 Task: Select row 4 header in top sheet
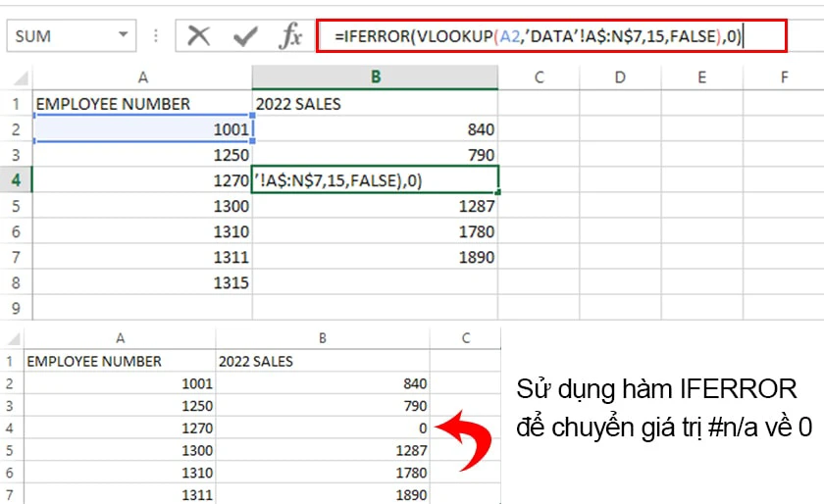tap(16, 180)
